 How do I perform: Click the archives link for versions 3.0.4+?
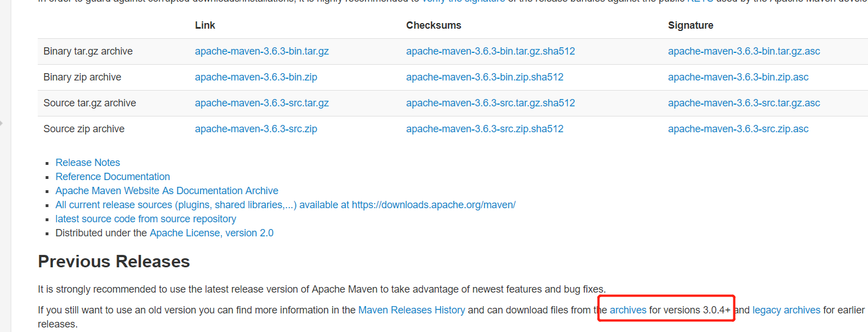point(628,310)
